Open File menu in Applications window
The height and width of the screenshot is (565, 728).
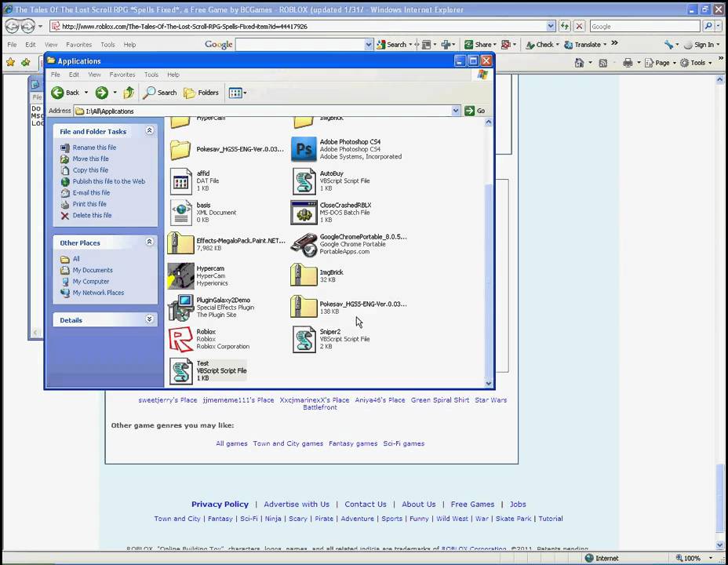[55, 75]
